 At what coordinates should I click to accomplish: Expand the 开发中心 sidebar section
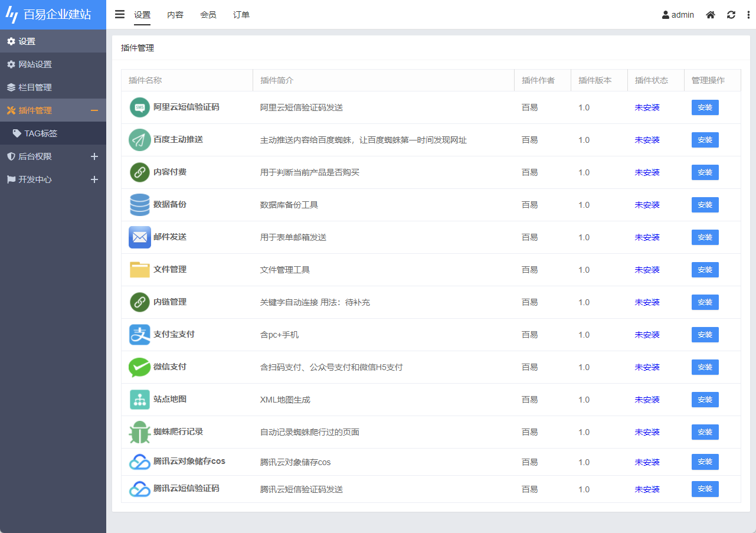[x=94, y=179]
